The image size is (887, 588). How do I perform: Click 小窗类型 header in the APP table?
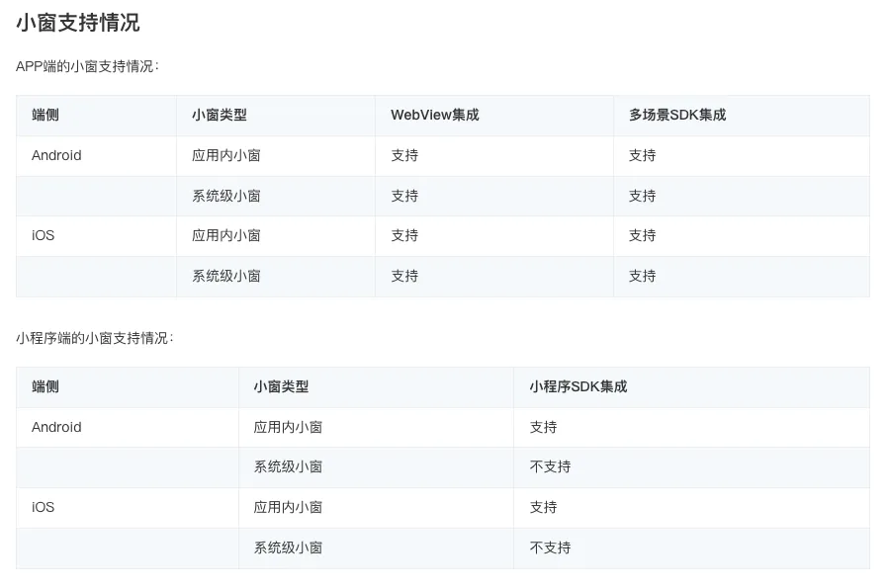(219, 115)
